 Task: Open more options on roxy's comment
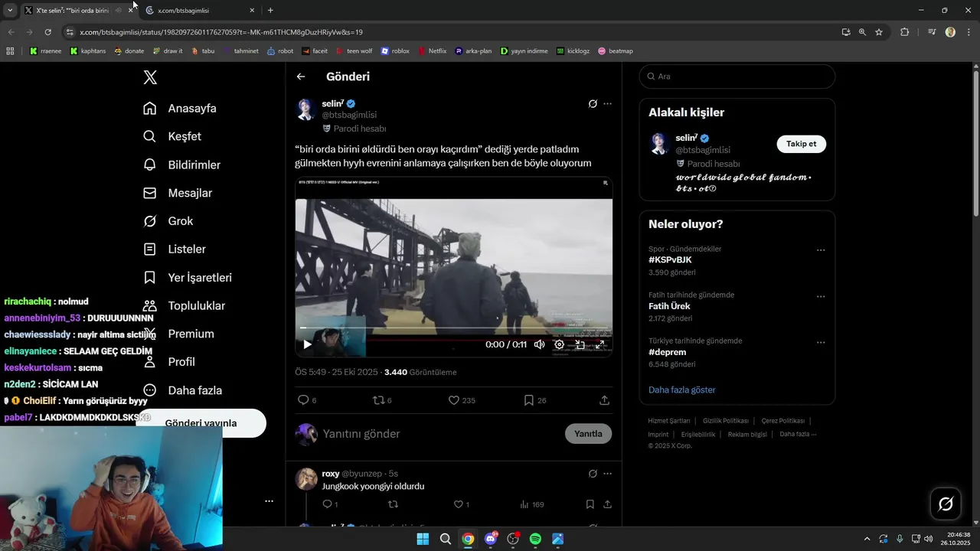coord(607,474)
